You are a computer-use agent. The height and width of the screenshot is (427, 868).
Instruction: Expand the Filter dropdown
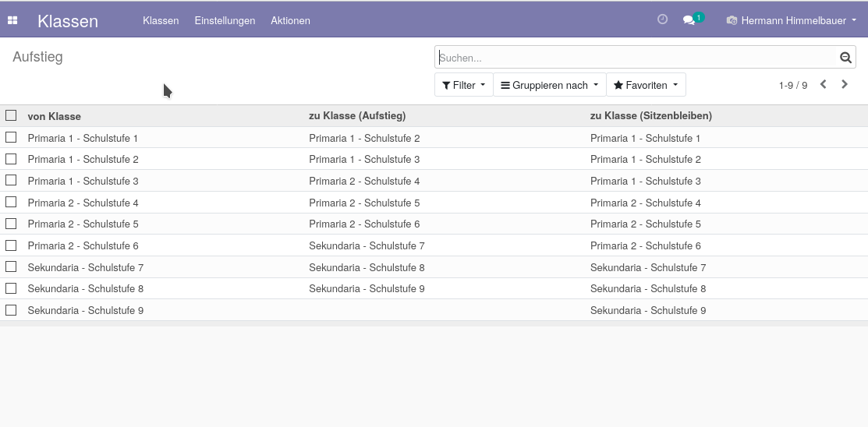463,85
